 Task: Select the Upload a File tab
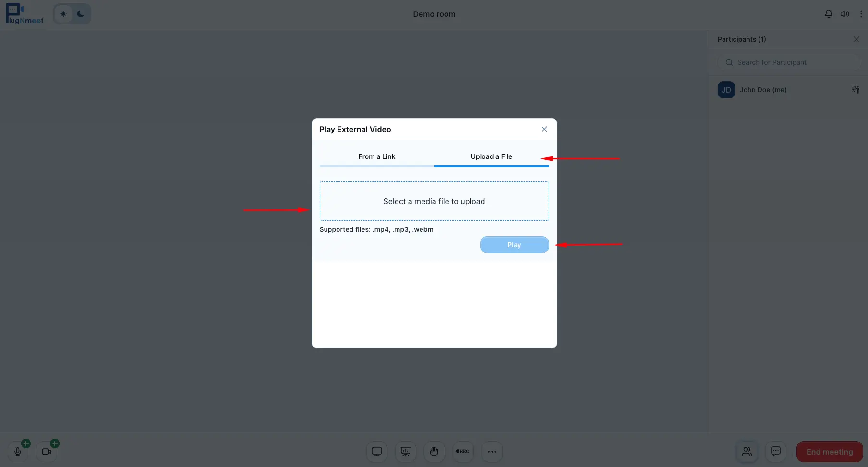[x=491, y=156]
